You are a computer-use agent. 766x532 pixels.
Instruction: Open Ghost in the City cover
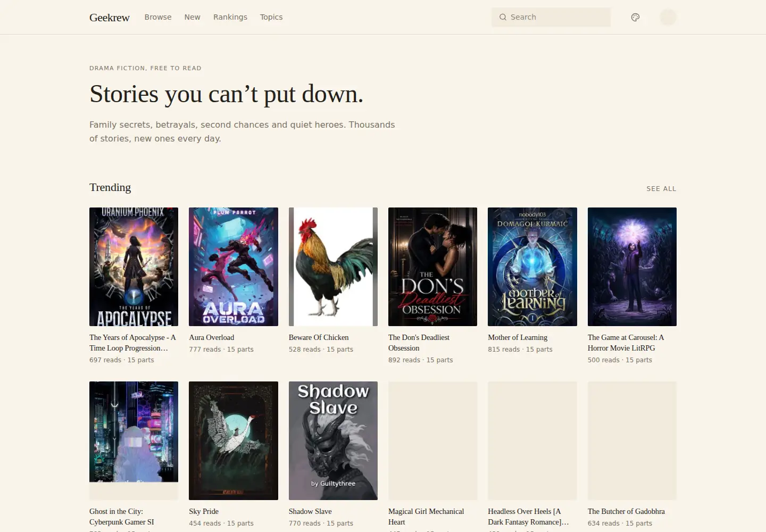pyautogui.click(x=134, y=440)
